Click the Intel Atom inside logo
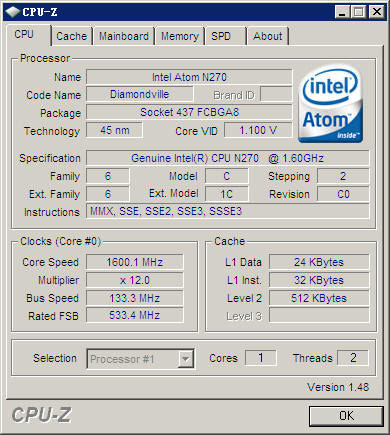390x435 pixels. pyautogui.click(x=330, y=104)
